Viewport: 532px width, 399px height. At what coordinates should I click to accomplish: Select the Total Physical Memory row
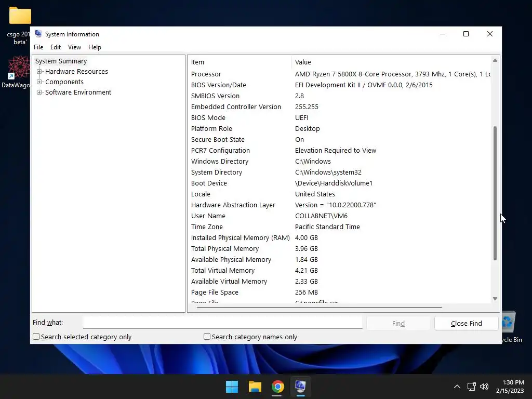click(339, 248)
